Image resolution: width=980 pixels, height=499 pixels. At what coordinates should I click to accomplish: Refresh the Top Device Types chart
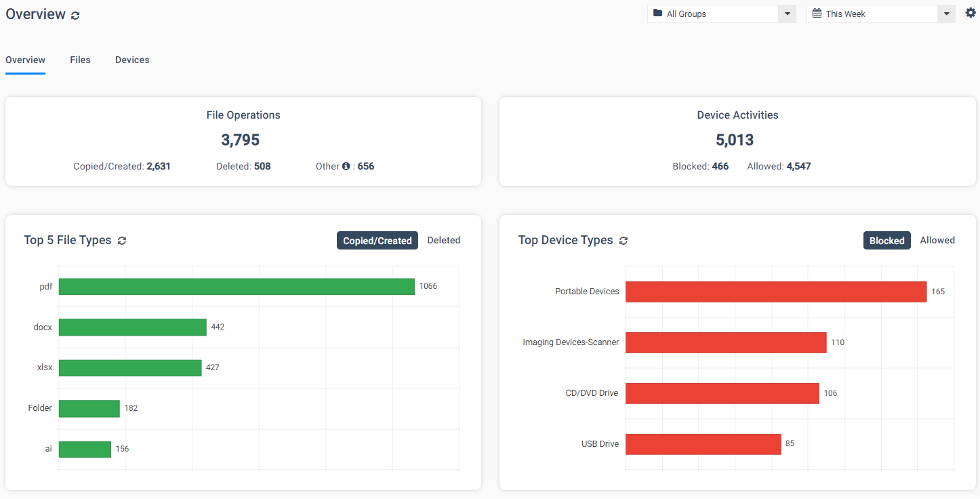point(624,241)
